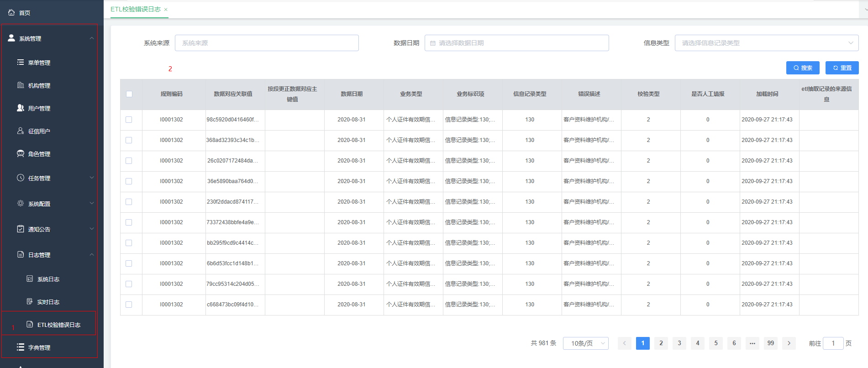This screenshot has width=868, height=368.
Task: Open 实时日志 in sidebar
Action: [49, 302]
